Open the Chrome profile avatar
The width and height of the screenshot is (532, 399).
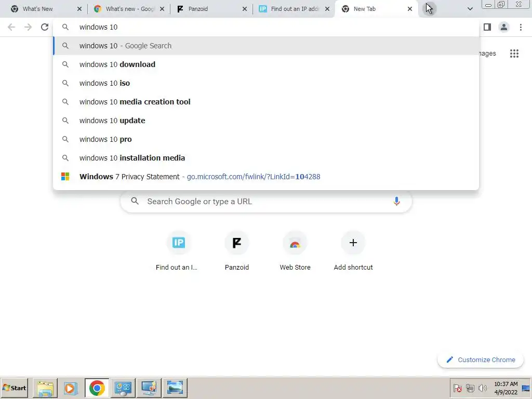pyautogui.click(x=504, y=27)
